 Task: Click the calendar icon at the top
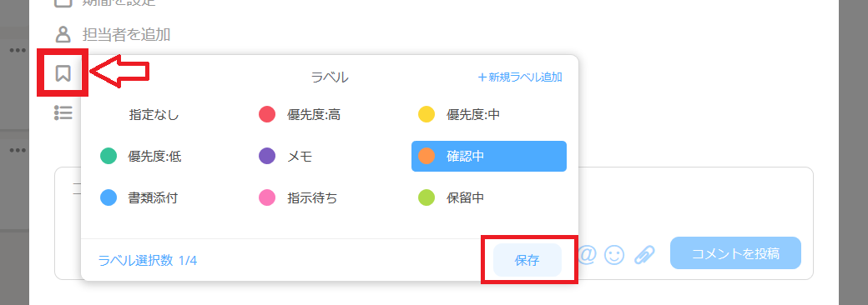coord(63,2)
